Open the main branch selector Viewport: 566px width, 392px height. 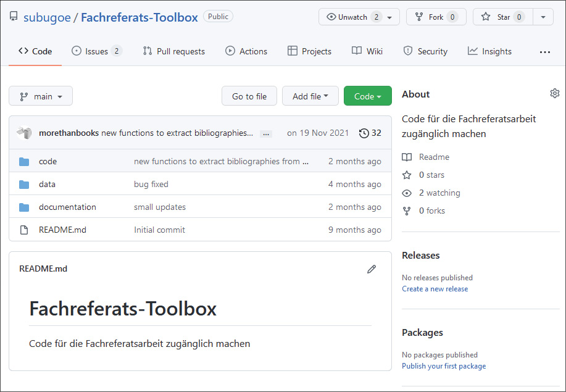(x=41, y=96)
